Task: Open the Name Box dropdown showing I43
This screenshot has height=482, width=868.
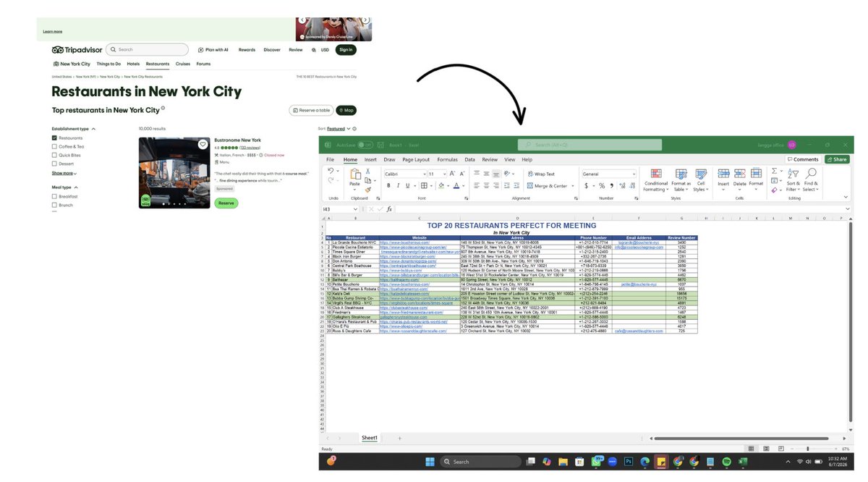Action: [355, 209]
